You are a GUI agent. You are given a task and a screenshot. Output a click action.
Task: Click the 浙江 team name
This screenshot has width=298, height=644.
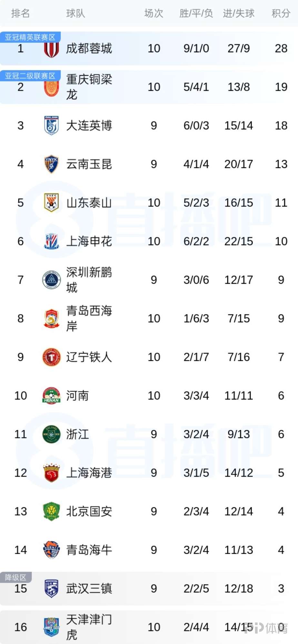tap(77, 434)
